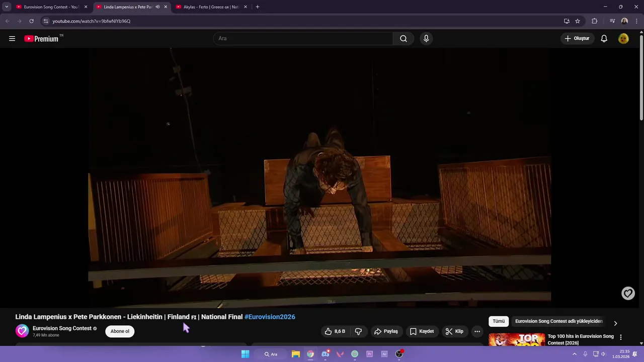The width and height of the screenshot is (644, 362).
Task: Open Valorant icon on taskbar
Action: coord(340,354)
